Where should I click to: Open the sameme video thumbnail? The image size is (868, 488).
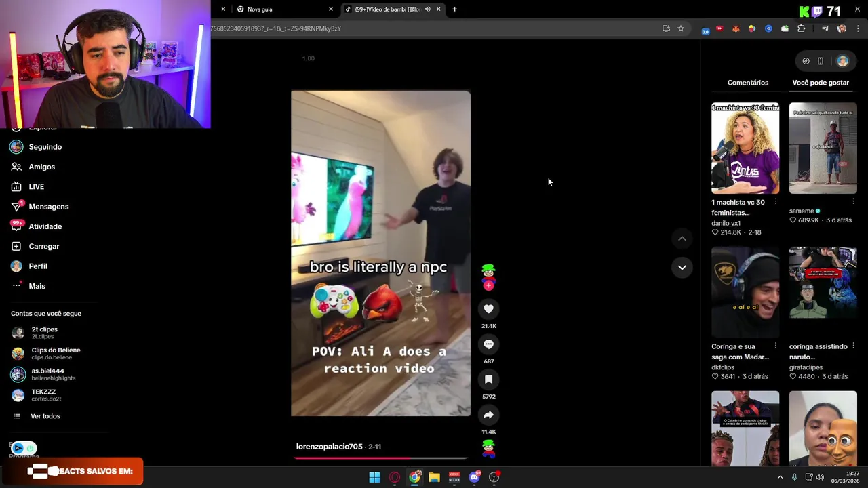(x=823, y=148)
